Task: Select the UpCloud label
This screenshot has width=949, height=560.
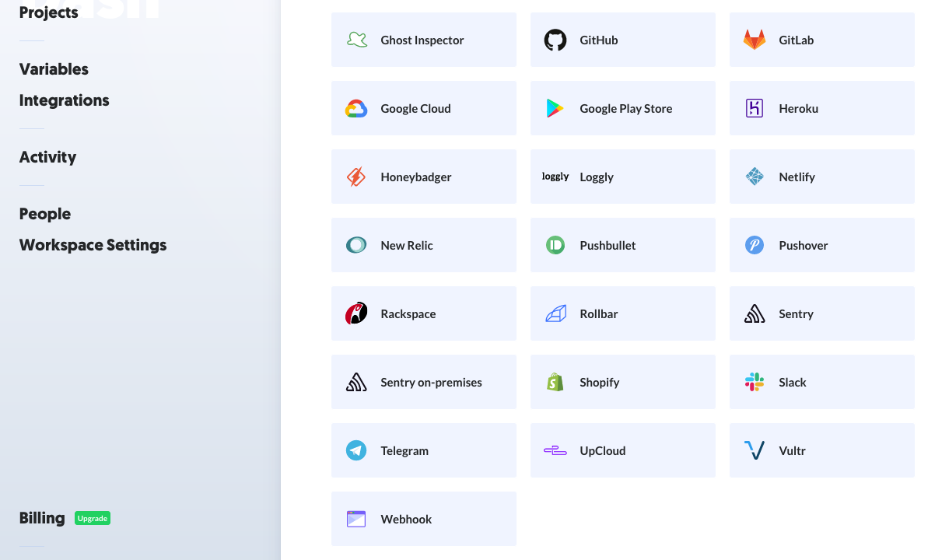Action: (x=603, y=451)
